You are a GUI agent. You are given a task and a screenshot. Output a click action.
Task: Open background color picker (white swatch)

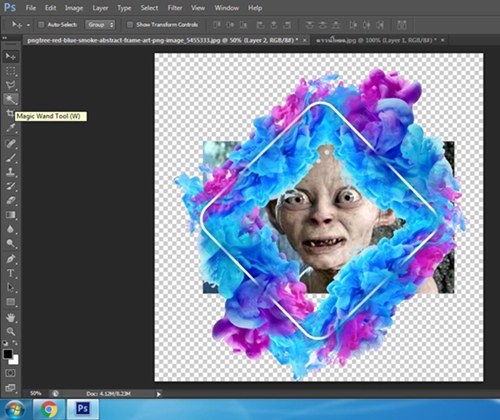pos(15,360)
